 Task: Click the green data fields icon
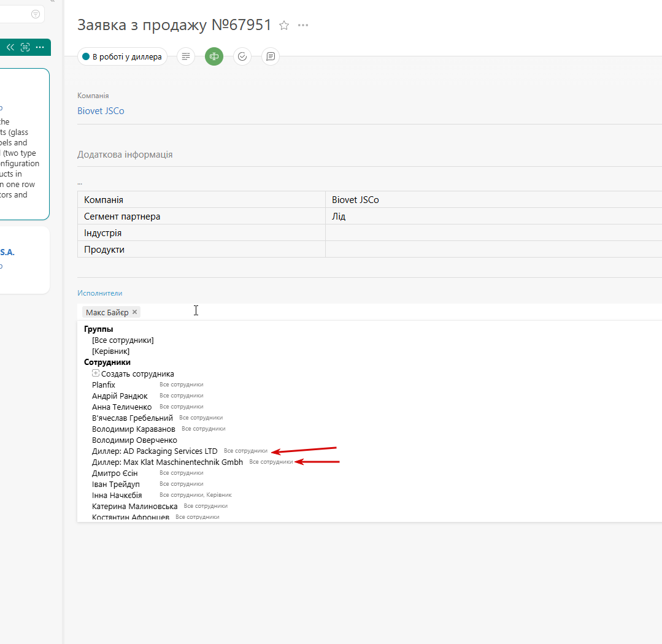coord(214,56)
